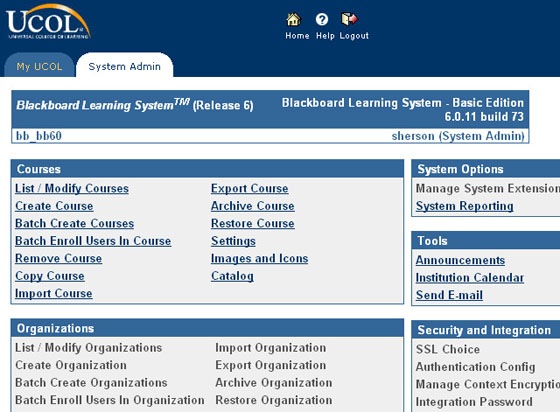Open the Create Course link
This screenshot has width=560, height=412.
(54, 206)
